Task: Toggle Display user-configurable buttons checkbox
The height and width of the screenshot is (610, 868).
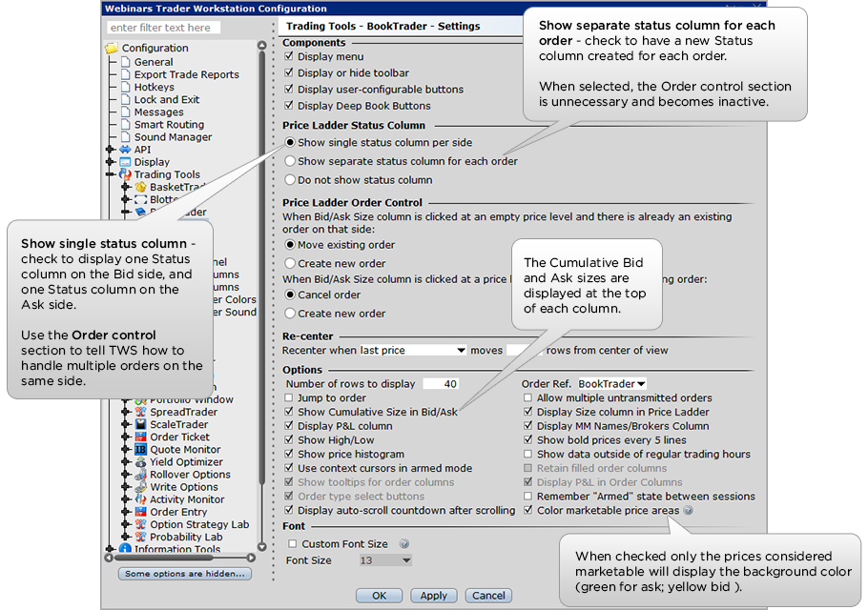Action: click(289, 89)
